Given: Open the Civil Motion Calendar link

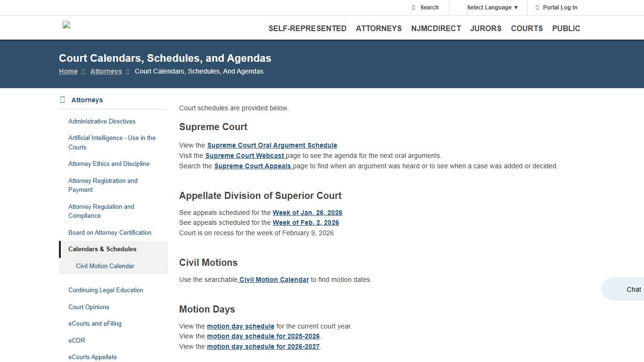Looking at the screenshot, I should tap(273, 280).
